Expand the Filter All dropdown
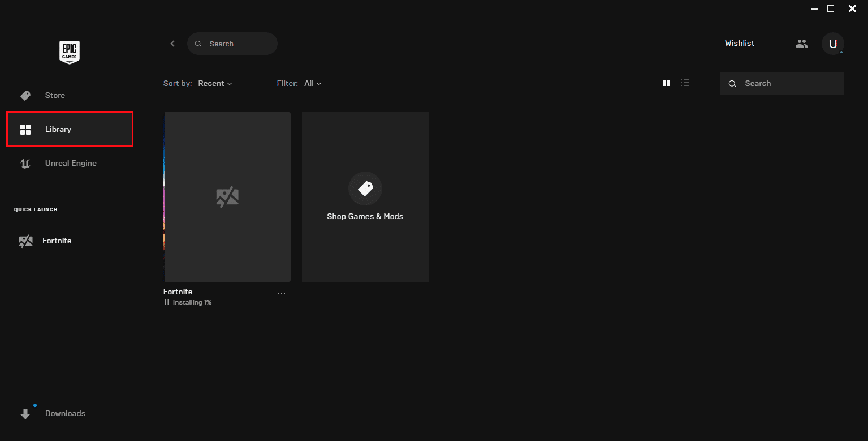The image size is (868, 441). [x=313, y=83]
